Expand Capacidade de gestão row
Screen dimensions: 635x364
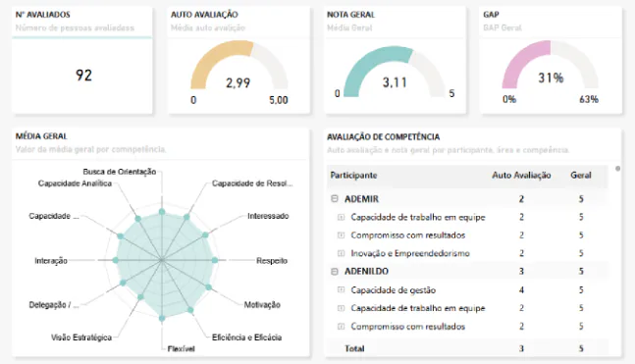pyautogui.click(x=341, y=289)
